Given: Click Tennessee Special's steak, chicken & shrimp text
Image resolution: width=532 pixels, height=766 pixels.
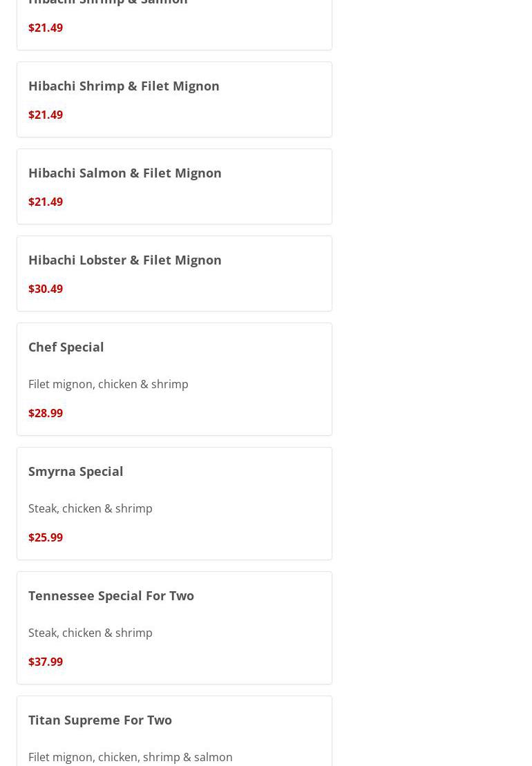Looking at the screenshot, I should [x=91, y=633].
